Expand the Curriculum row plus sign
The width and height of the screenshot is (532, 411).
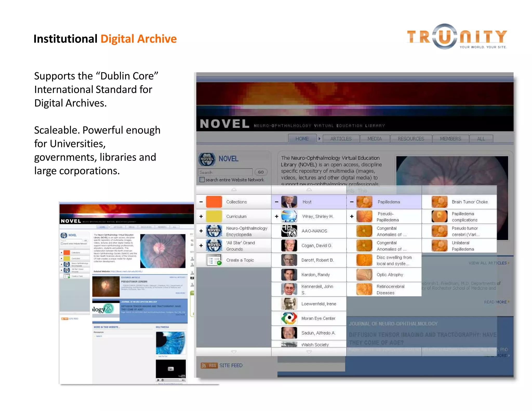(x=201, y=216)
